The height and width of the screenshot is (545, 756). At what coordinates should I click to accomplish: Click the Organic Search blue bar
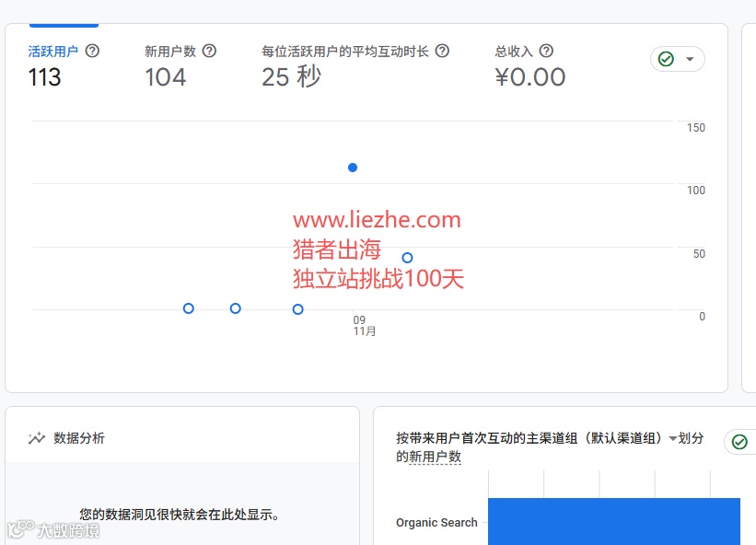click(x=614, y=521)
